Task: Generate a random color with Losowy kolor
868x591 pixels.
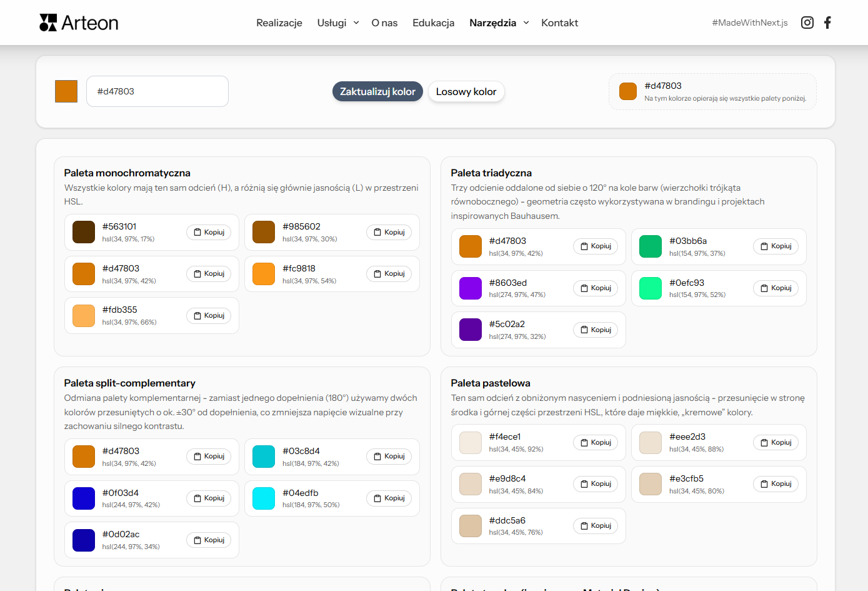Action: (x=466, y=91)
